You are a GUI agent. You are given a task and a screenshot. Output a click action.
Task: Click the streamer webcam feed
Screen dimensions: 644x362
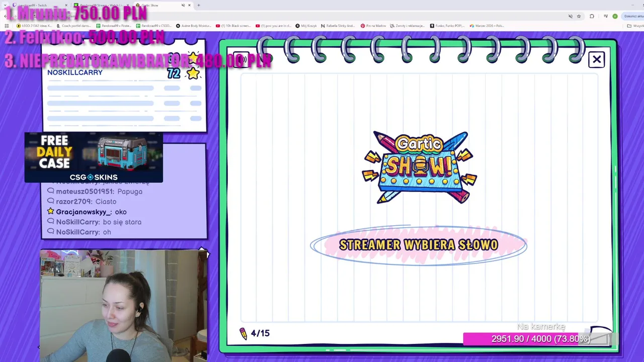coord(124,305)
